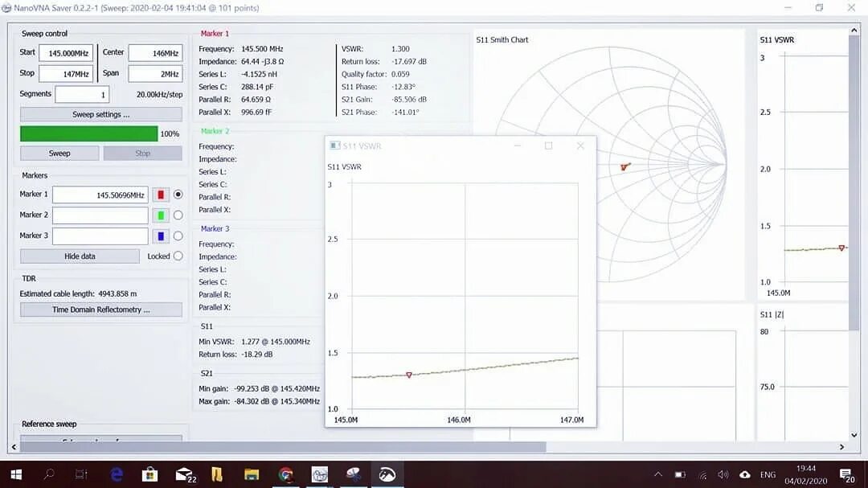This screenshot has height=488, width=868.
Task: Click the Windows Start button
Action: (15, 474)
